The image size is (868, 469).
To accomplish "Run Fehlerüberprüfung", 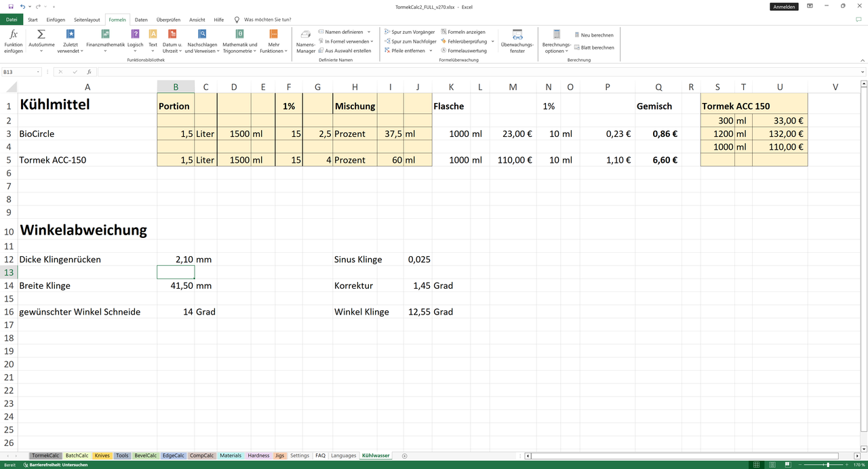I will point(464,41).
